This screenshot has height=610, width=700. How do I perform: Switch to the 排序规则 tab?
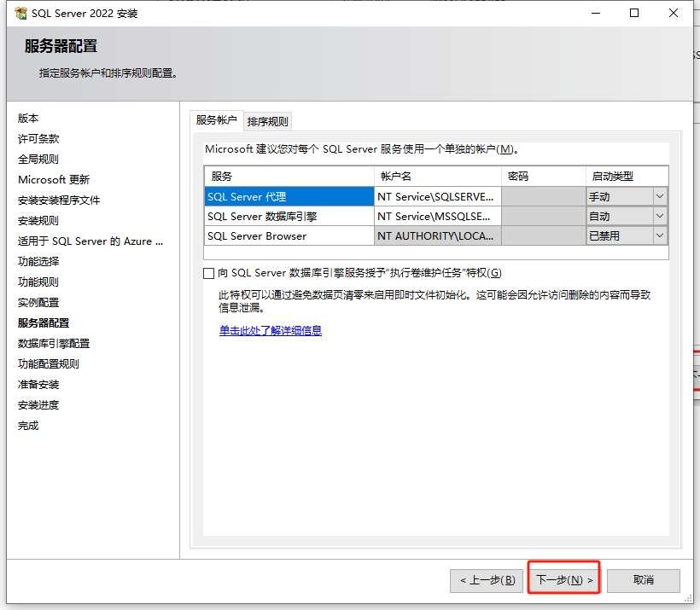pyautogui.click(x=268, y=121)
